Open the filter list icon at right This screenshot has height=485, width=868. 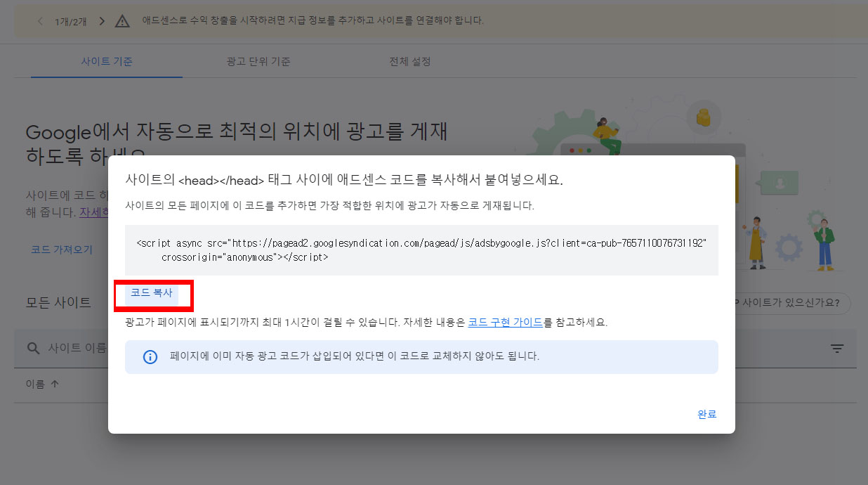click(x=837, y=349)
